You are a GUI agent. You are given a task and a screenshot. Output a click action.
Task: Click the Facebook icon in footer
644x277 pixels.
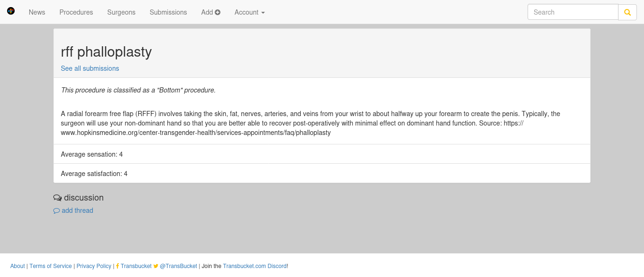[117, 266]
